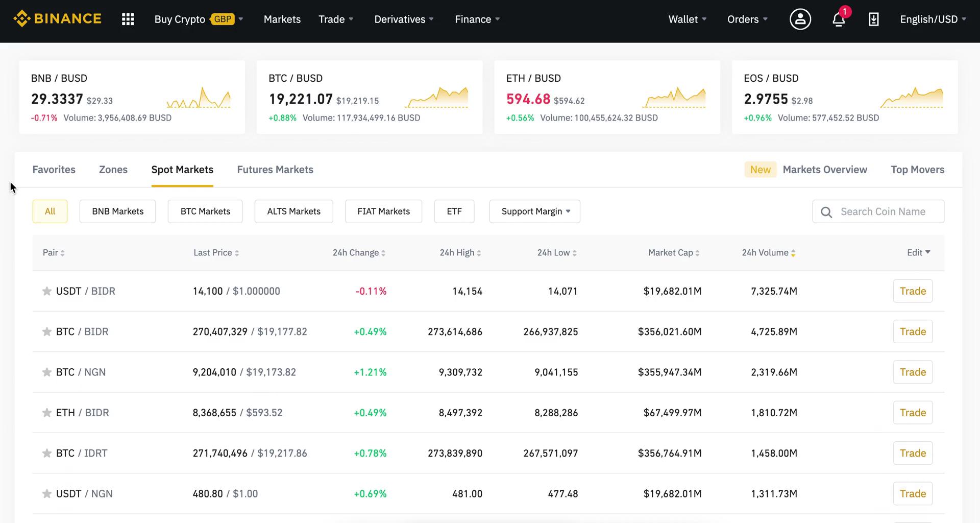
Task: Open the Edit columns dropdown
Action: pos(919,252)
